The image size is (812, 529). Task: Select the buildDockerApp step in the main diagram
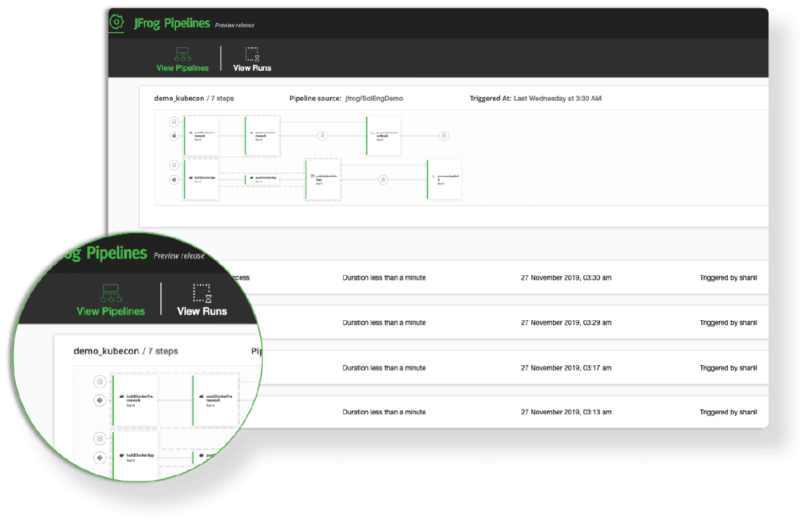tap(201, 178)
